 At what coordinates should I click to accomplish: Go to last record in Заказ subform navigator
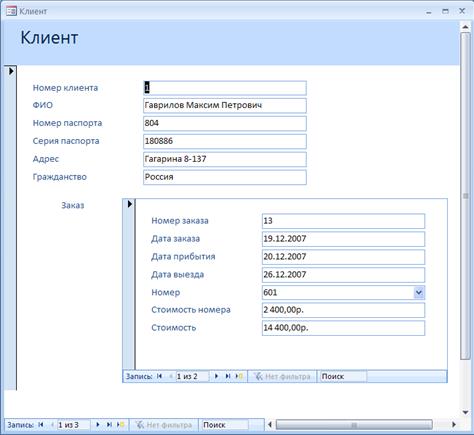[228, 376]
